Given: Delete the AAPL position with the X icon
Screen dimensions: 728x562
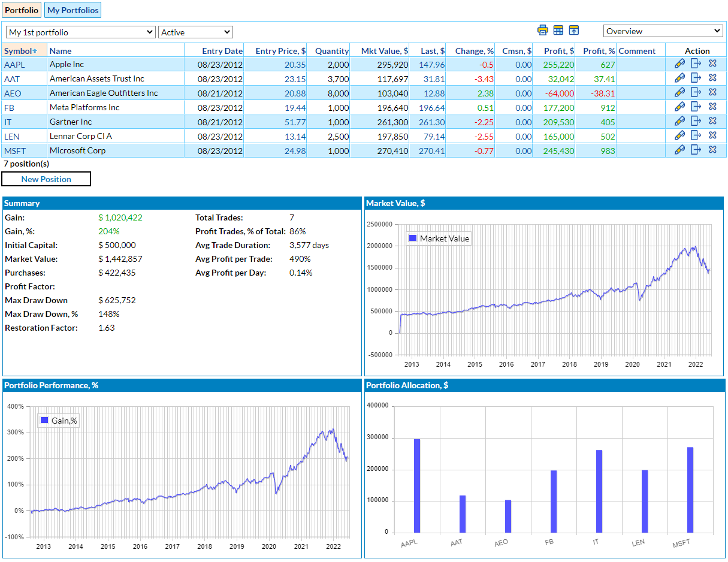Looking at the screenshot, I should [x=712, y=63].
